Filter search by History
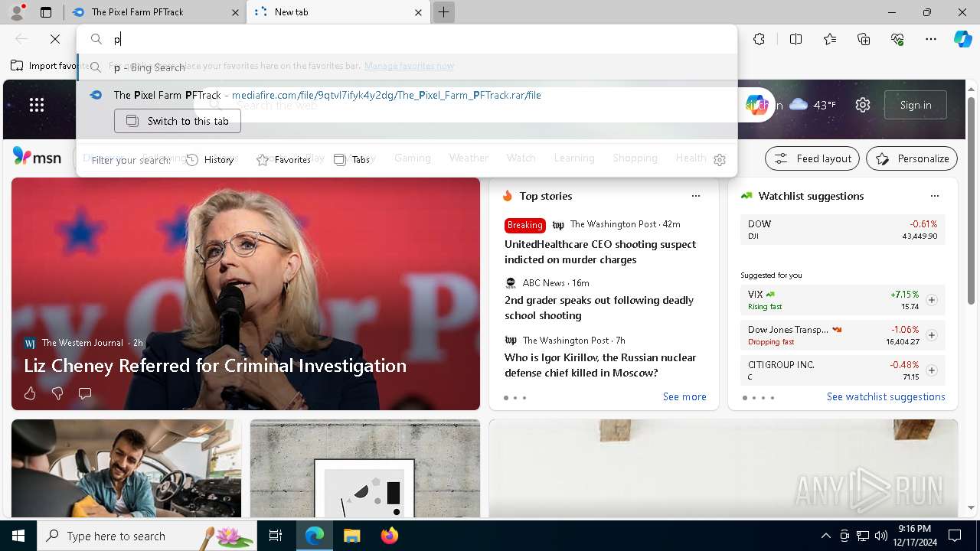Image resolution: width=980 pixels, height=551 pixels. pos(211,160)
